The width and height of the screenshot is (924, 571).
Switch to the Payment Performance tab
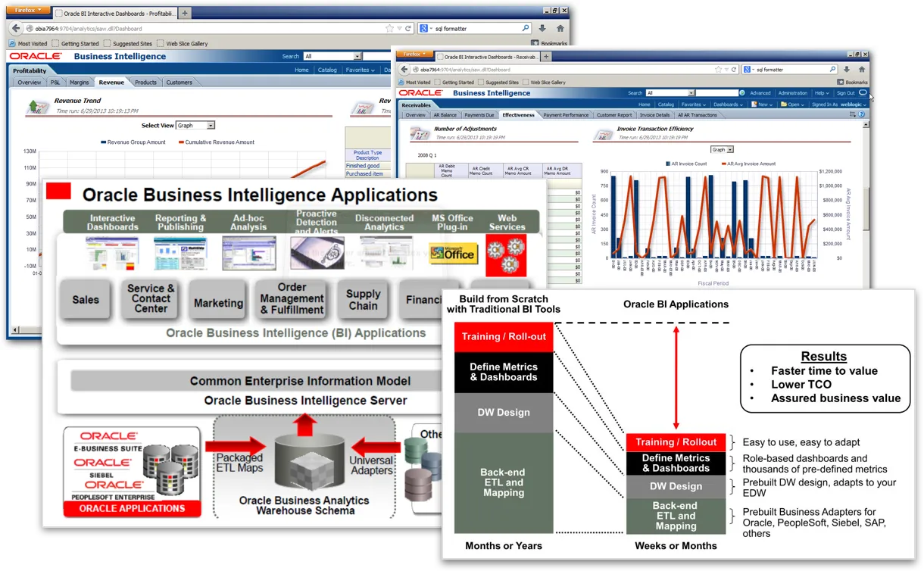565,115
